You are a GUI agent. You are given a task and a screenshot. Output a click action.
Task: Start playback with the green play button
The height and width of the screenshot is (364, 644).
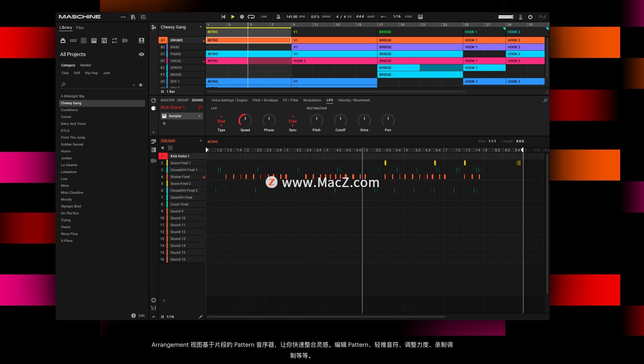coord(233,17)
